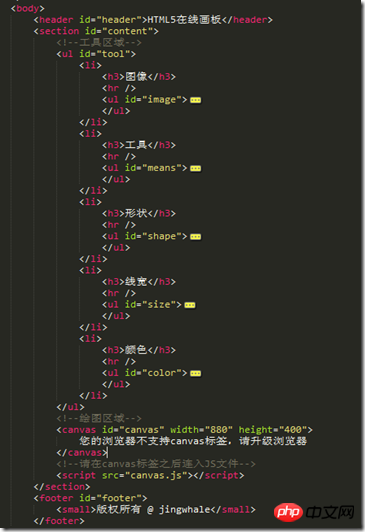Image resolution: width=365 pixels, height=532 pixels.
Task: Click the h3 图像 heading line
Action: (x=139, y=77)
